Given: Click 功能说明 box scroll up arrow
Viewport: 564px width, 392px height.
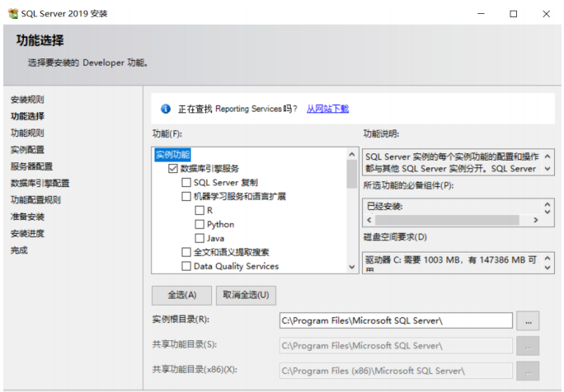Looking at the screenshot, I should (548, 156).
